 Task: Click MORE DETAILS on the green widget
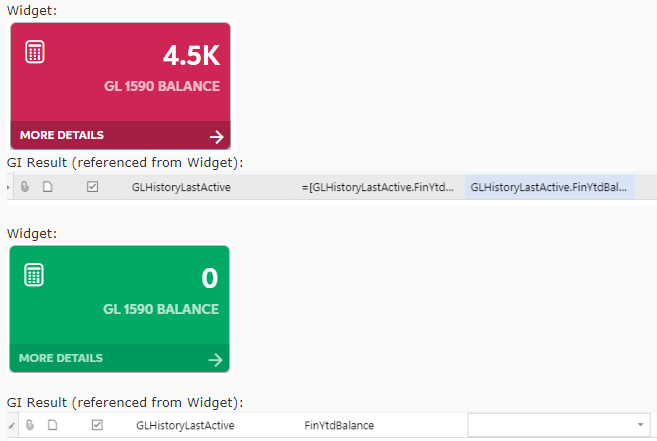[61, 358]
